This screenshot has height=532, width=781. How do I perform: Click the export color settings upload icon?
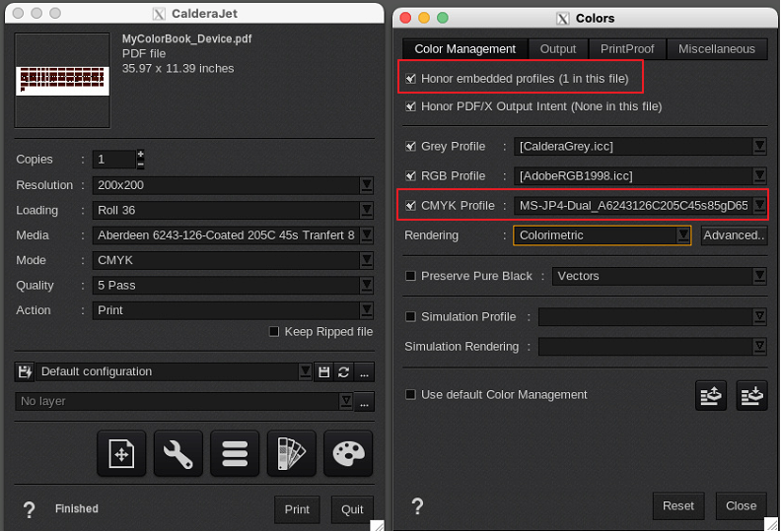click(711, 395)
